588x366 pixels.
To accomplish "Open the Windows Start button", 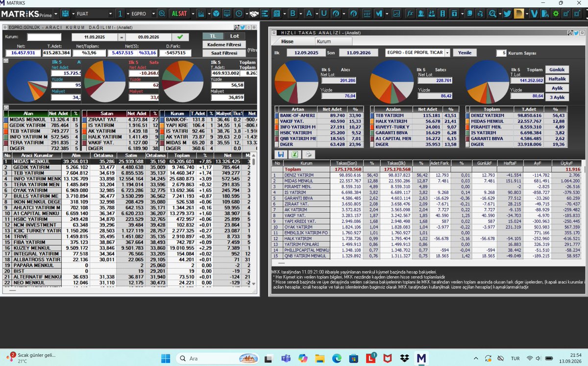I will tap(165, 358).
